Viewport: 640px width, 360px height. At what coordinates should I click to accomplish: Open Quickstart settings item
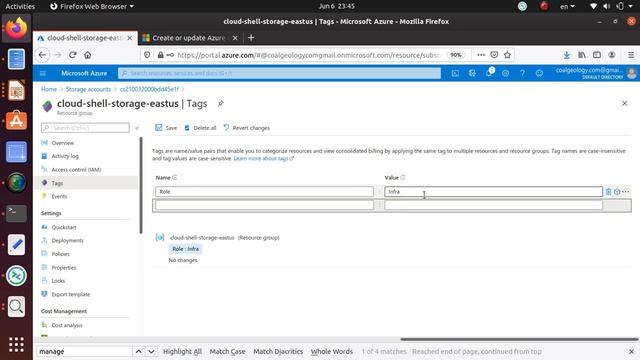[64, 227]
